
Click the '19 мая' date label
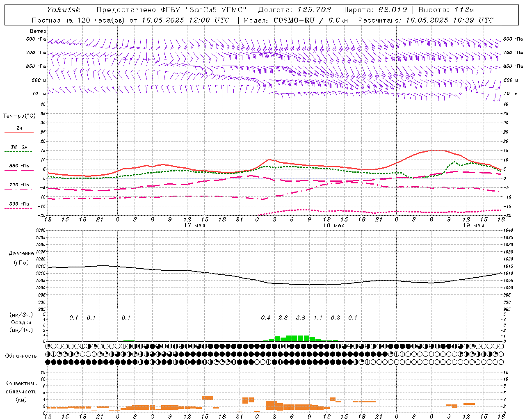pos(473,226)
